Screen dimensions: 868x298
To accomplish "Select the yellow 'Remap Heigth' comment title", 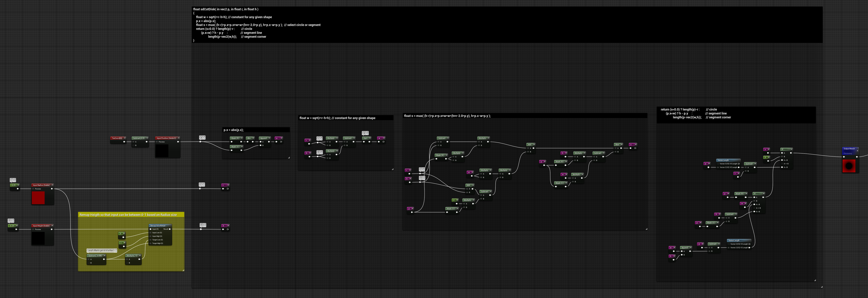I will click(131, 215).
